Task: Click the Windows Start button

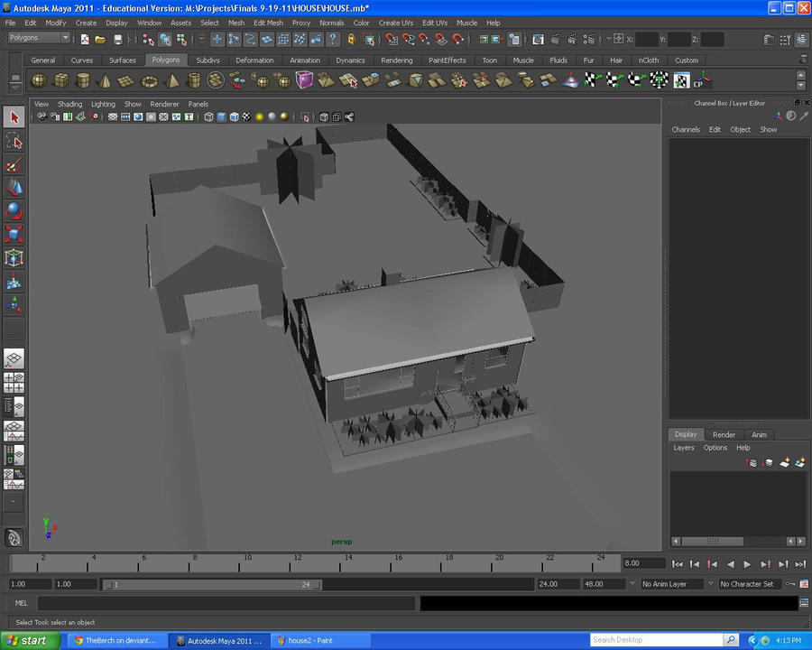Action: (x=27, y=640)
